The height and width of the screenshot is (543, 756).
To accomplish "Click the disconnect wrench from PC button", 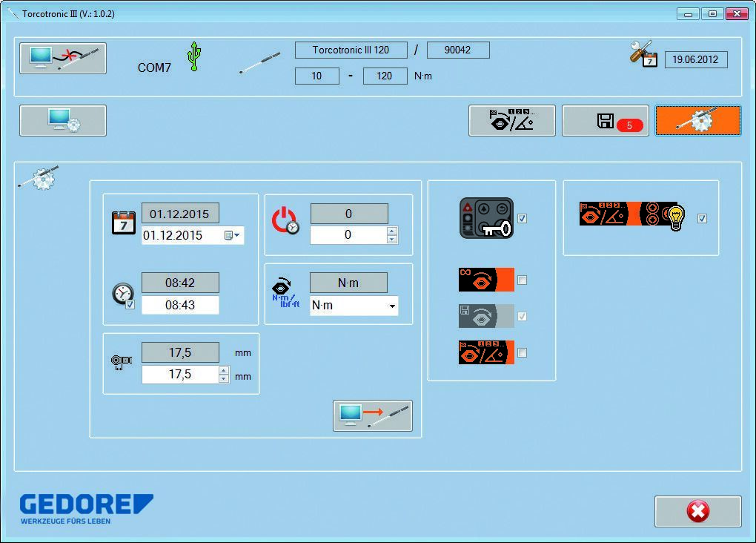I will (x=63, y=59).
